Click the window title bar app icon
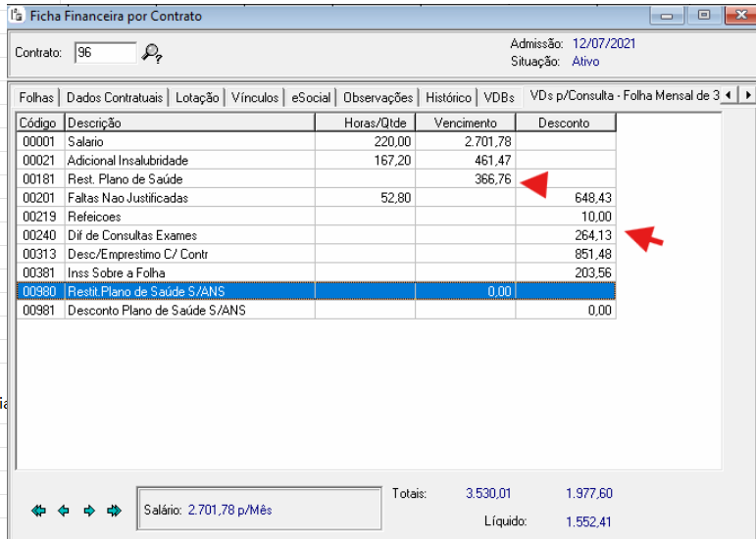 coord(16,16)
